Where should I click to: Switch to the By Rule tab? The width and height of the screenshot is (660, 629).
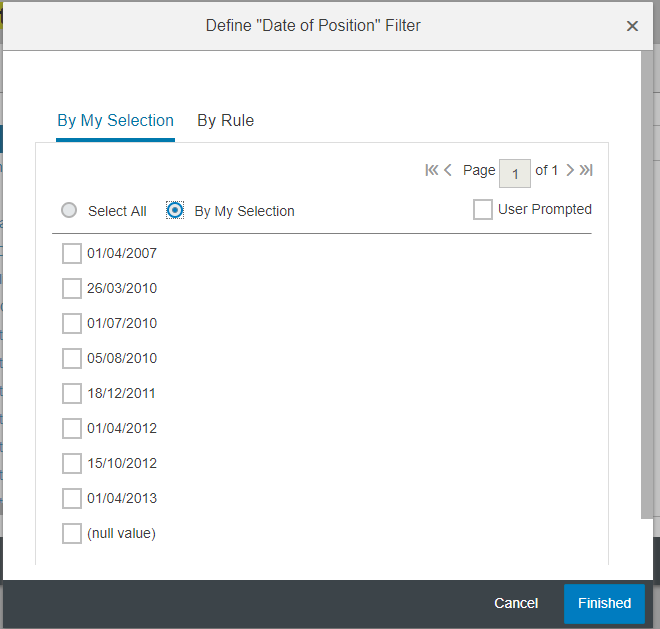(226, 121)
